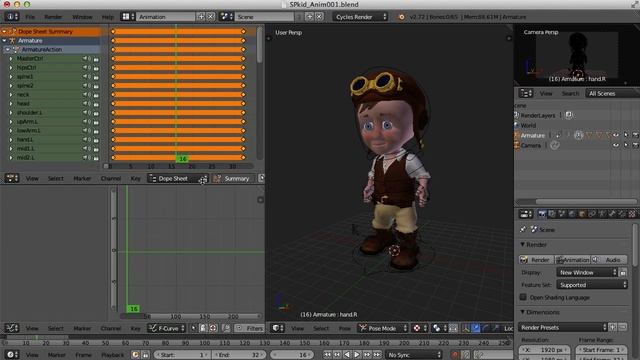Click the Play animation button
640x360 pixels.
357,355
